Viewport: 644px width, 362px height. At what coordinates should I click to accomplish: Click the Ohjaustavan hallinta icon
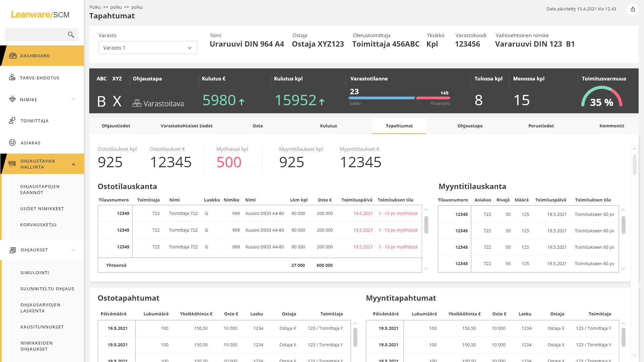pos(12,164)
